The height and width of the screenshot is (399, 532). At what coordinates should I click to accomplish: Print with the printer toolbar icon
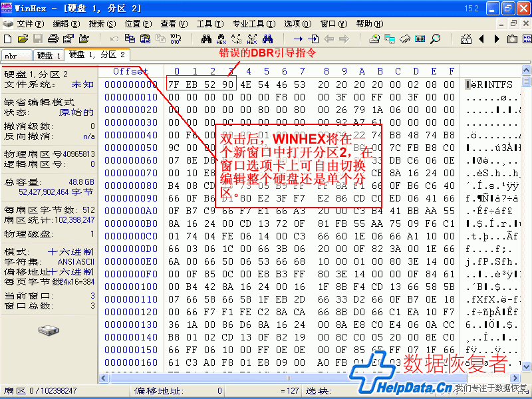pyautogui.click(x=53, y=39)
